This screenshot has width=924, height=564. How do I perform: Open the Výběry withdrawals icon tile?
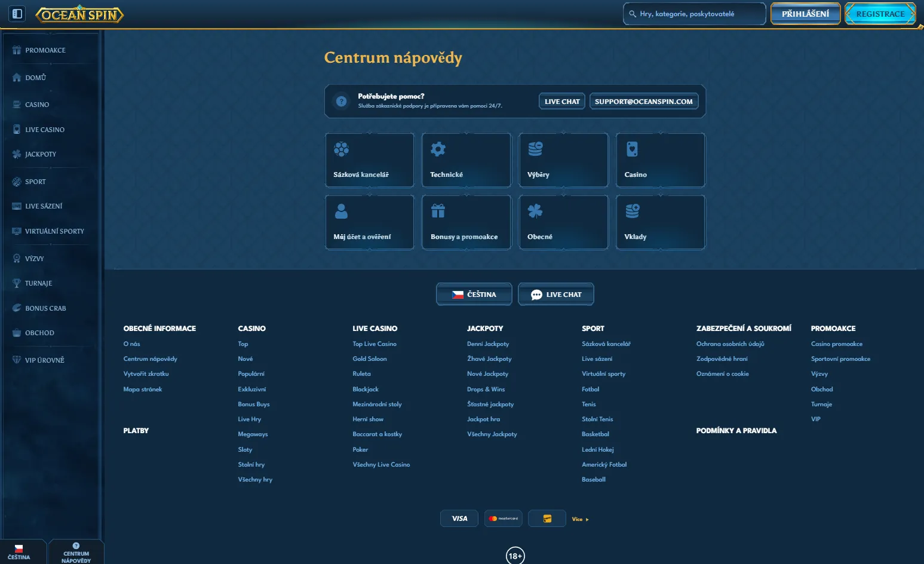pos(535,149)
